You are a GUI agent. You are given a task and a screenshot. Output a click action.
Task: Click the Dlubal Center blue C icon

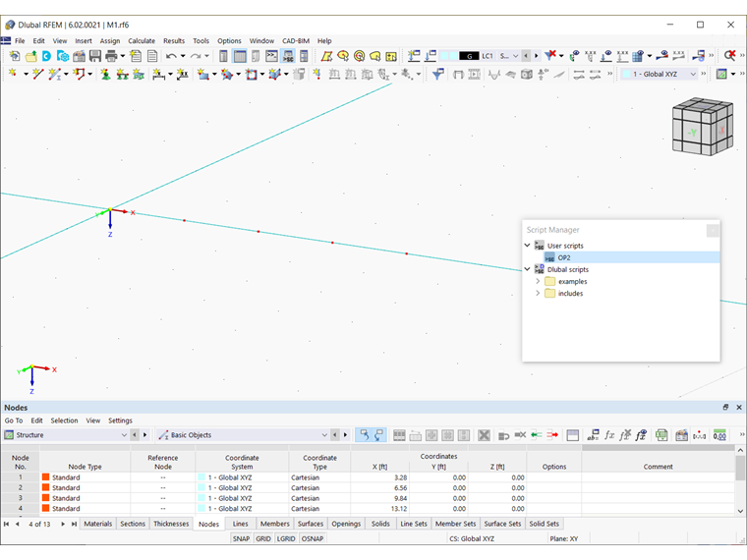pos(46,56)
